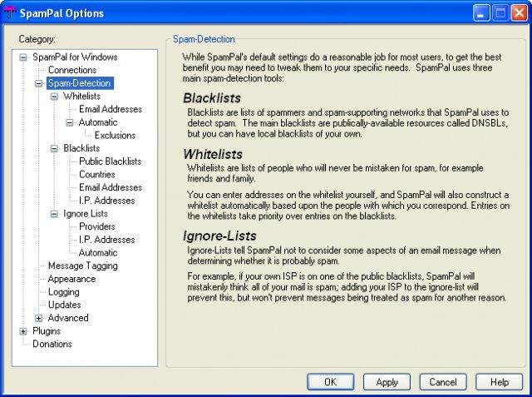The image size is (532, 397).
Task: Select Automatic under Ignore Lists
Action: [x=98, y=253]
